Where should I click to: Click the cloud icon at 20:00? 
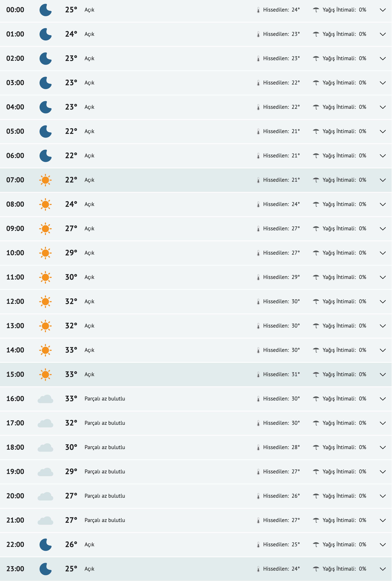(x=45, y=496)
